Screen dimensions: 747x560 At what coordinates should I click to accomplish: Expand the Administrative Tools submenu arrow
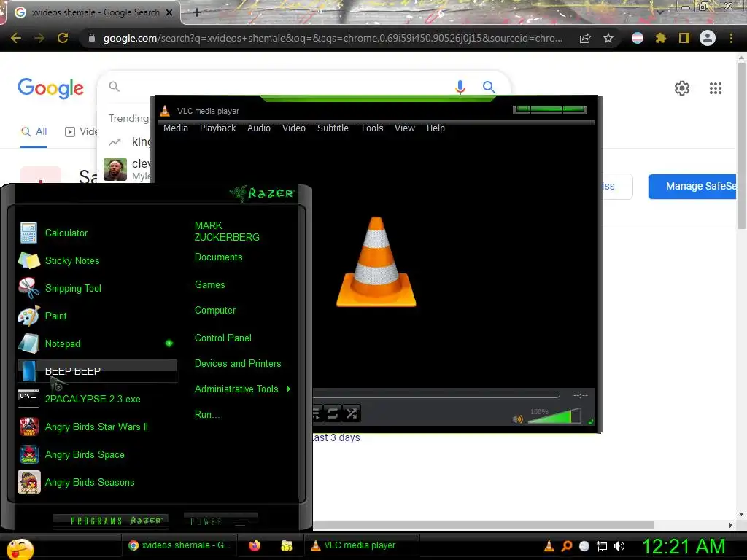point(289,389)
